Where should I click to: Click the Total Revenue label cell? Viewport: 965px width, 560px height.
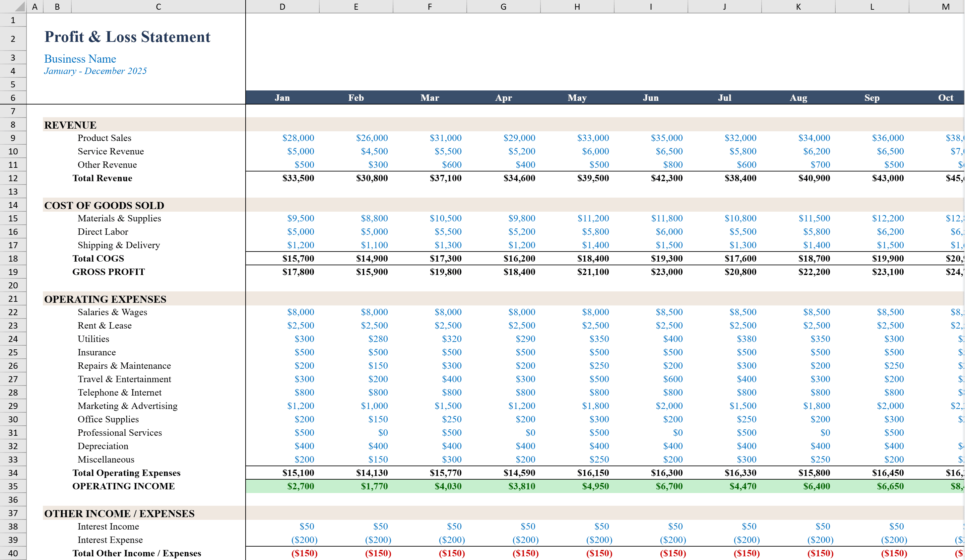point(102,178)
